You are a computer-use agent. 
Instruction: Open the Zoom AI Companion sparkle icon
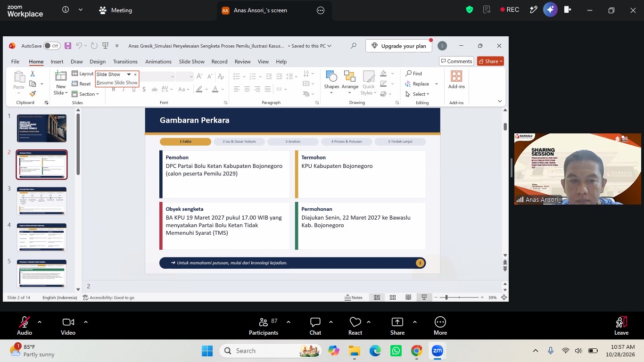click(550, 10)
